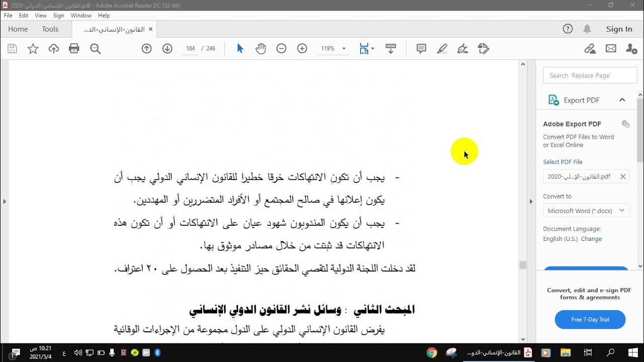Open the Help menu
This screenshot has width=644, height=362.
(x=104, y=16)
